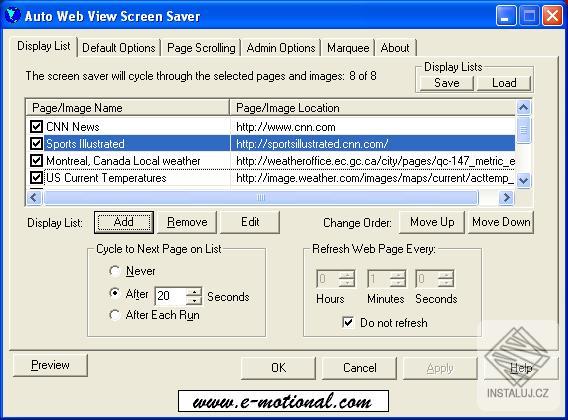
Task: Open the Page Scrolling tab
Action: pos(201,48)
